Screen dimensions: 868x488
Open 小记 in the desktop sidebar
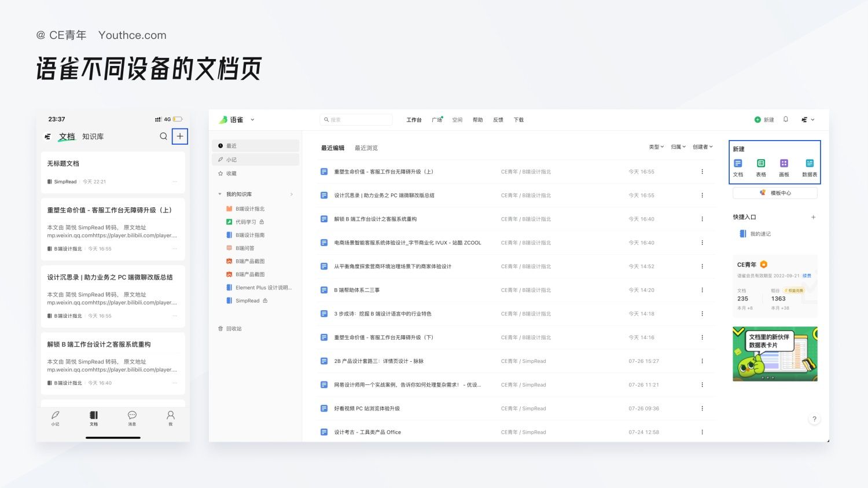[x=255, y=159]
